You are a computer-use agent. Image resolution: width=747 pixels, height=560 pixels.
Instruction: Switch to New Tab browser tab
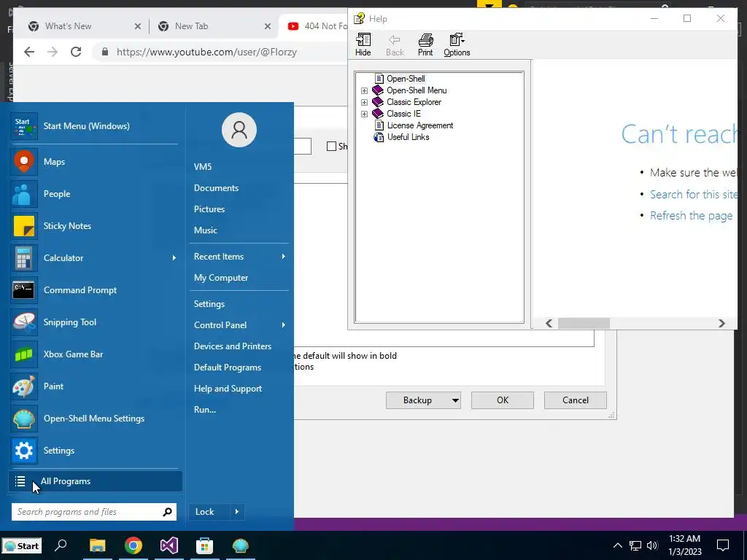coord(214,26)
